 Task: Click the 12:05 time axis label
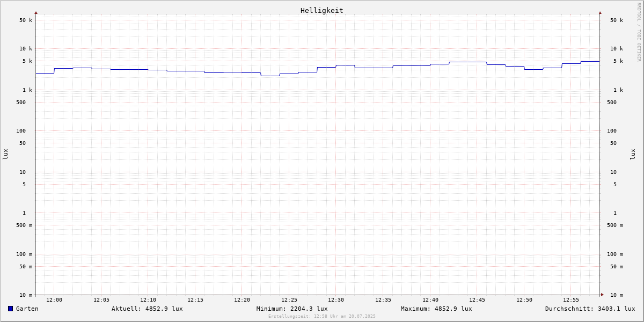[101, 300]
